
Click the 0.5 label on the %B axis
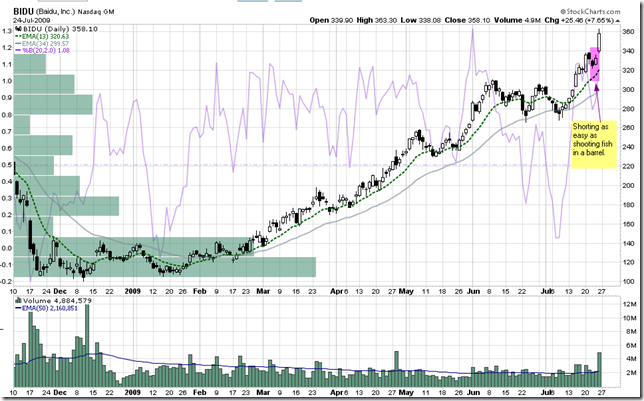click(6, 165)
